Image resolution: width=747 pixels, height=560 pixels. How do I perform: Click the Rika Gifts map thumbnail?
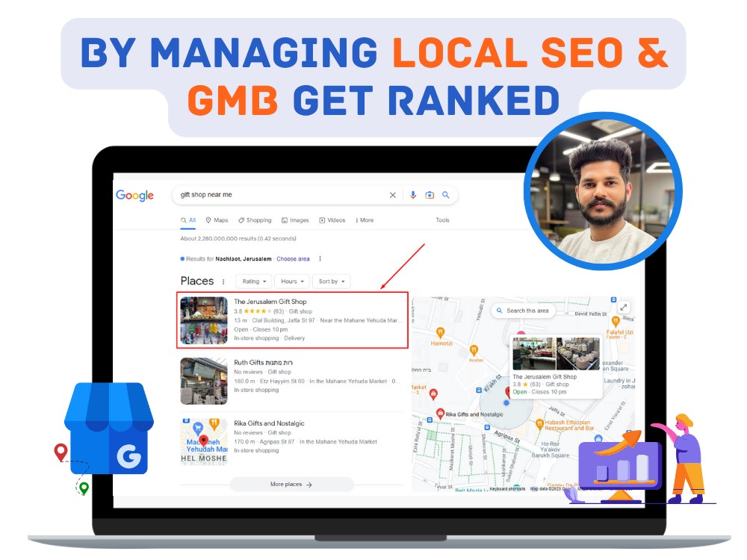(x=204, y=441)
